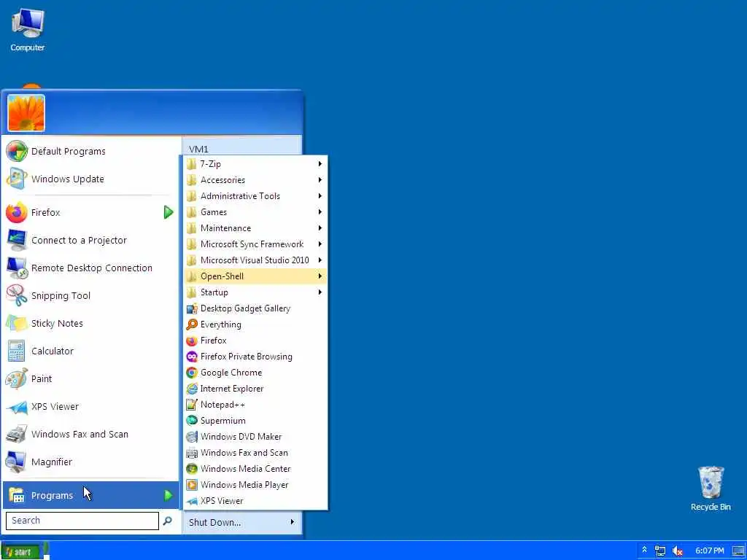Expand the 7-Zip folder
This screenshot has height=560, width=747.
click(x=255, y=164)
